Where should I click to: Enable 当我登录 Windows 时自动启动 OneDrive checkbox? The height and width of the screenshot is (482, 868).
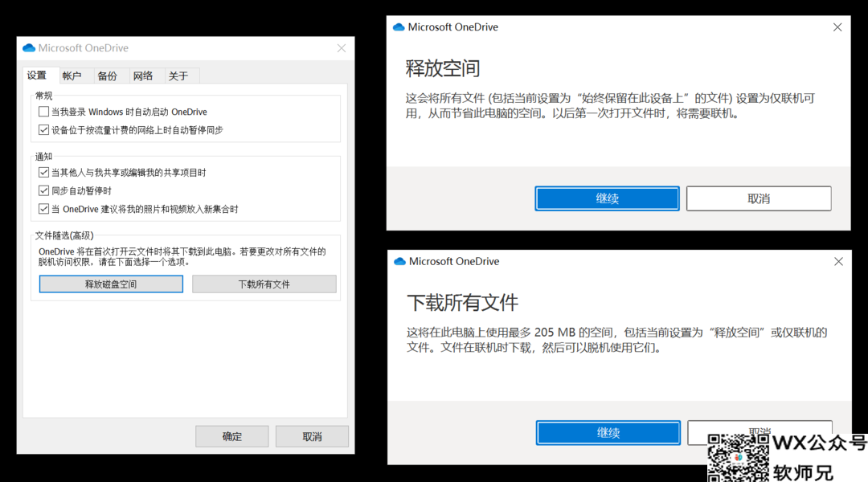[x=44, y=112]
